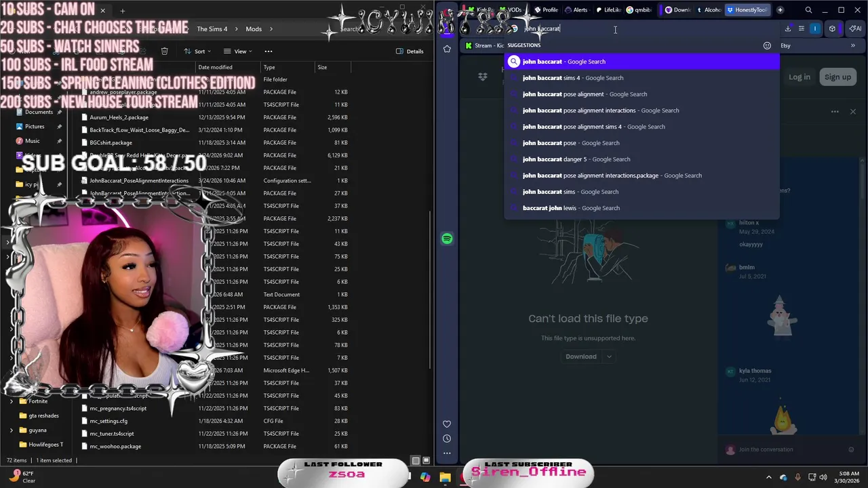Click the Sign up button
The width and height of the screenshot is (868, 488).
click(x=837, y=77)
